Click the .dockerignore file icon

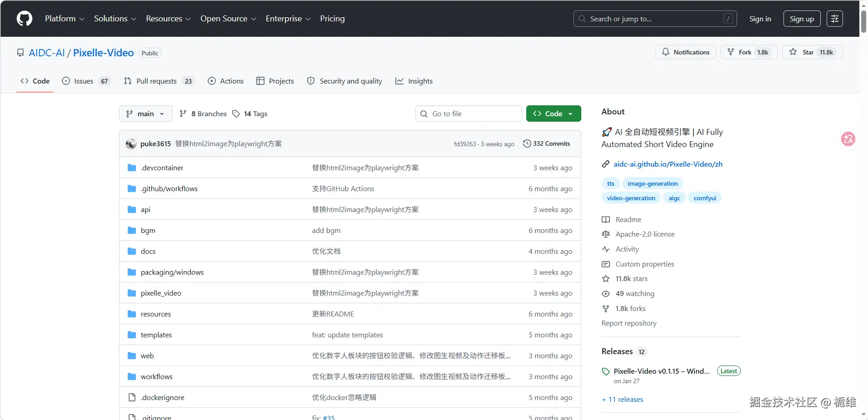pos(132,397)
